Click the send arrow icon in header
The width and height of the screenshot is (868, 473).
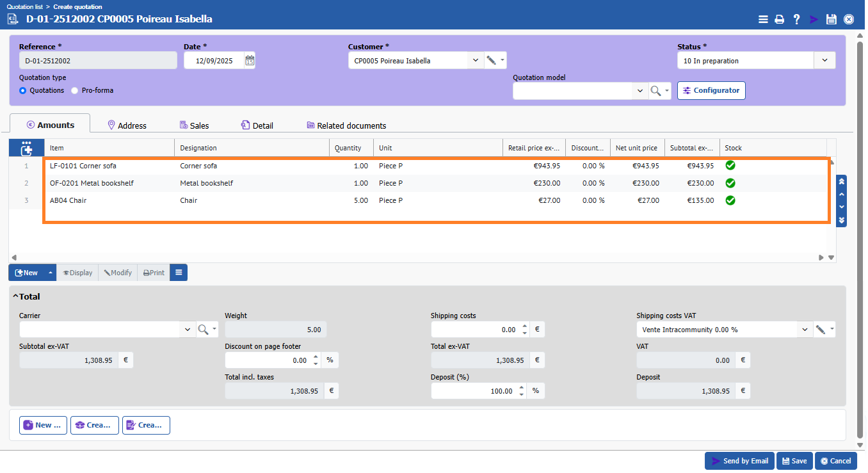point(814,19)
